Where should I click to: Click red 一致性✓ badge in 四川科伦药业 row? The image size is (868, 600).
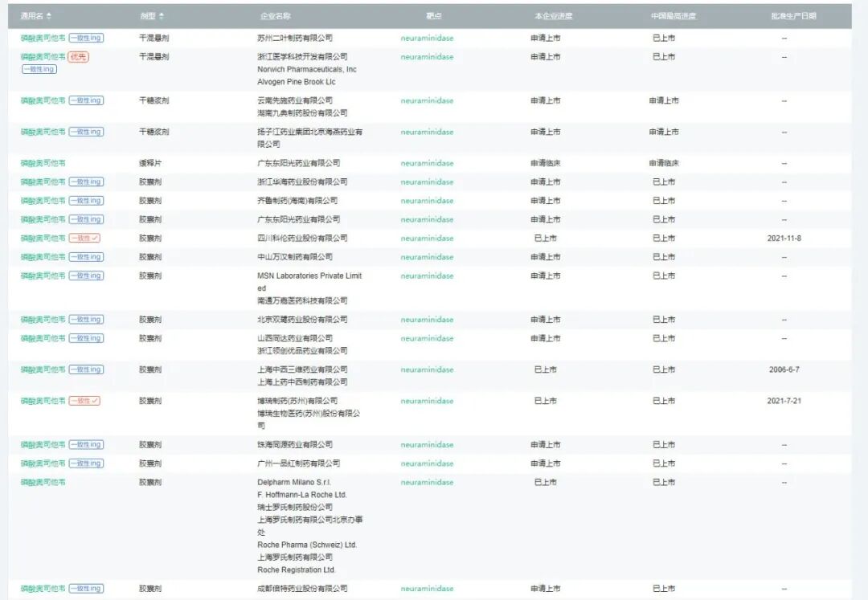tap(84, 238)
